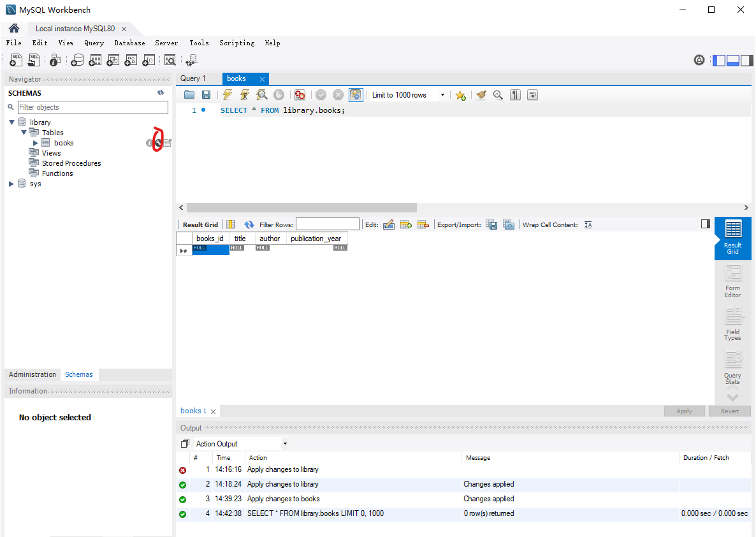Screen dimensions: 756x537
Task: Edit current row icon in result grid
Action: pyautogui.click(x=389, y=224)
